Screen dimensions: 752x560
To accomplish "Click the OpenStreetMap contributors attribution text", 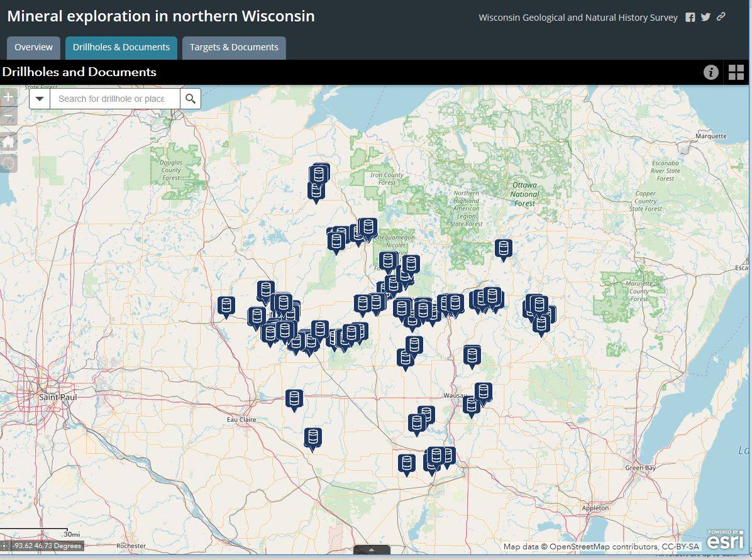I will [601, 547].
